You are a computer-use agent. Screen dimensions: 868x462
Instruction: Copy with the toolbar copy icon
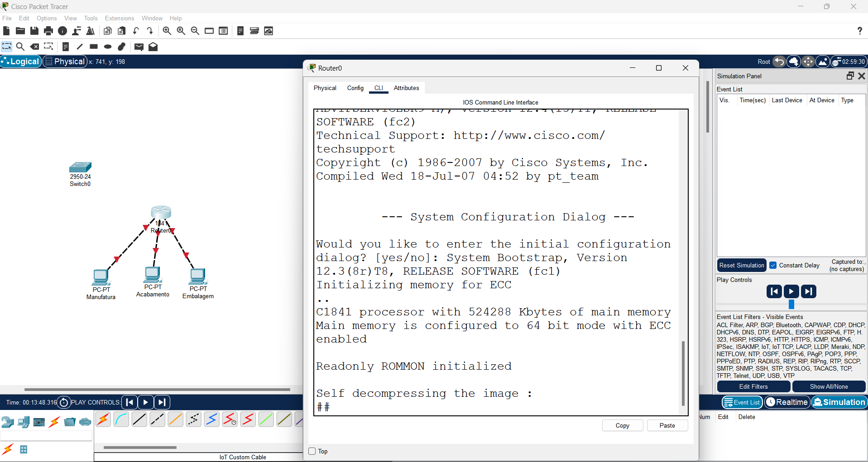[108, 31]
